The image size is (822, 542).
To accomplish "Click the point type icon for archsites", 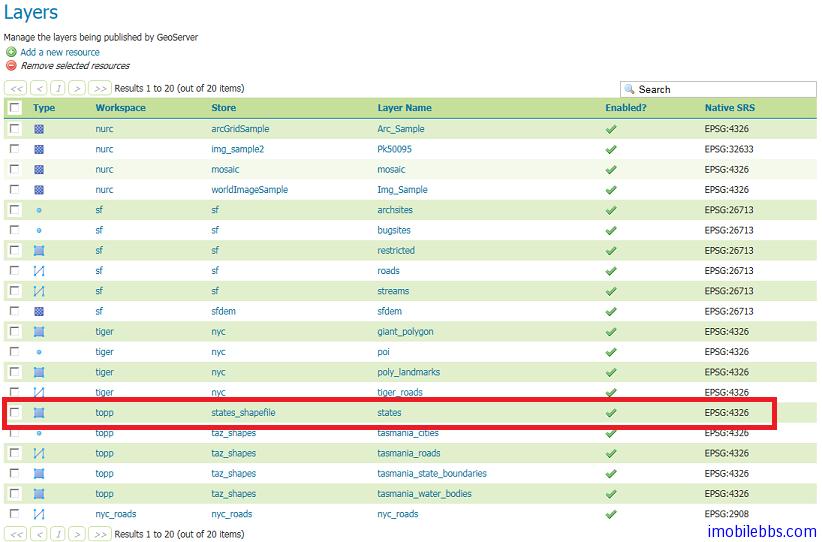I will click(39, 210).
